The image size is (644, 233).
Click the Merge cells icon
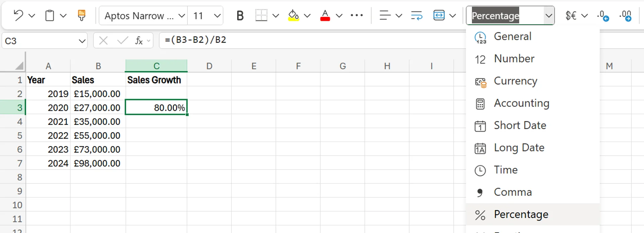pyautogui.click(x=439, y=15)
